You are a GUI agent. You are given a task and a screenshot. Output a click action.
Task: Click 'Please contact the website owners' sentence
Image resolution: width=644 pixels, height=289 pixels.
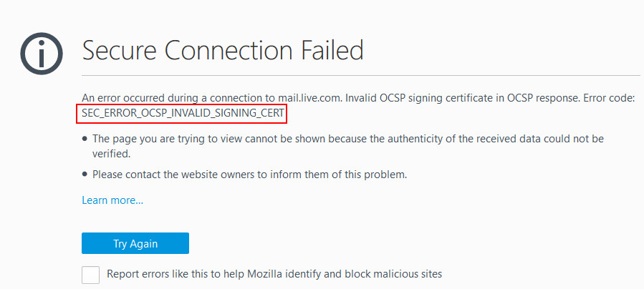coord(250,175)
